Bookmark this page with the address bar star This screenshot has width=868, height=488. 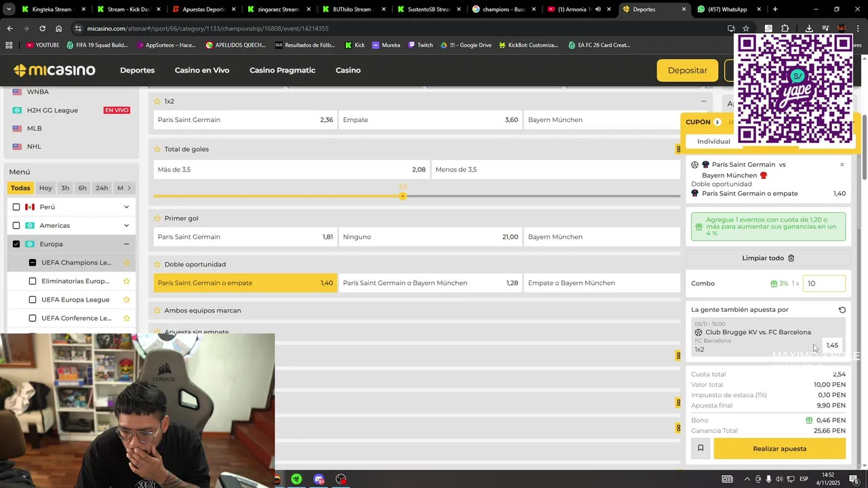(746, 28)
